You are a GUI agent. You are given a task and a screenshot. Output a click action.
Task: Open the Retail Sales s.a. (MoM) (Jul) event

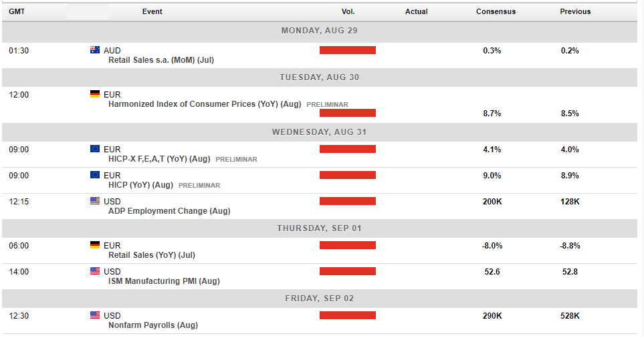pos(161,60)
